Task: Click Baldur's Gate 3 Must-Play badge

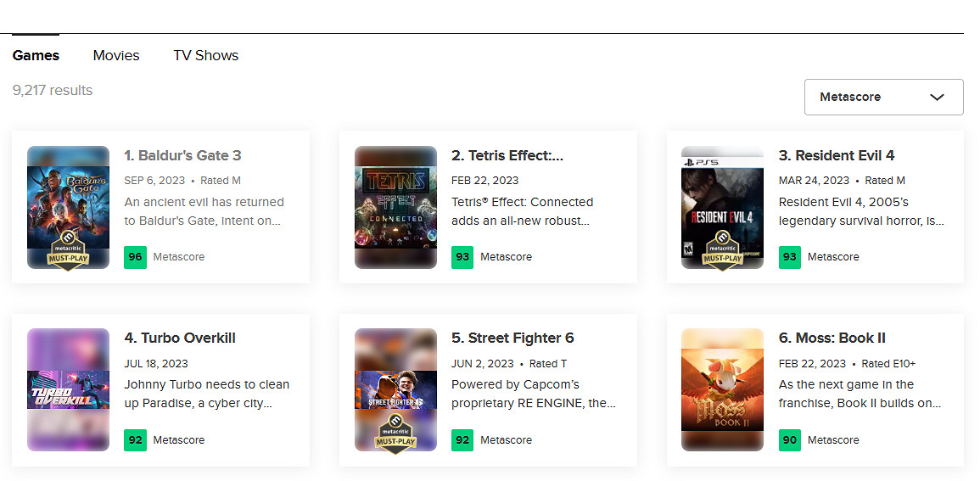Action: [x=68, y=249]
